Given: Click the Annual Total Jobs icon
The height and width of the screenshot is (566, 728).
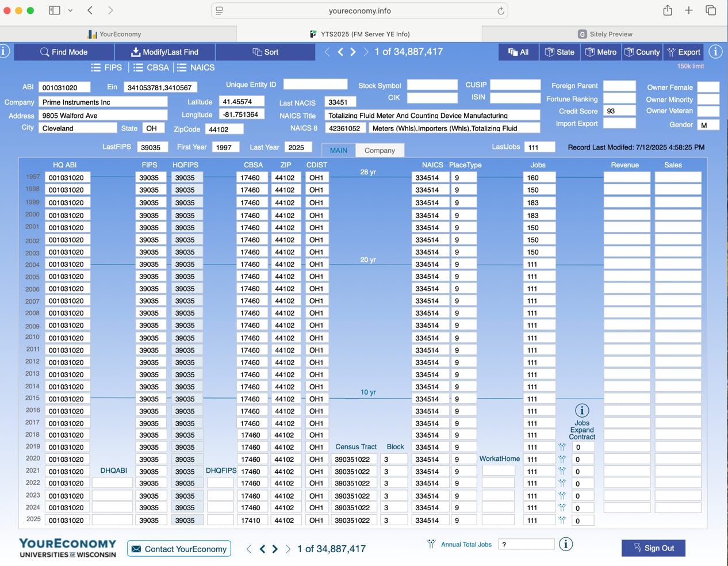Looking at the screenshot, I should coord(431,544).
